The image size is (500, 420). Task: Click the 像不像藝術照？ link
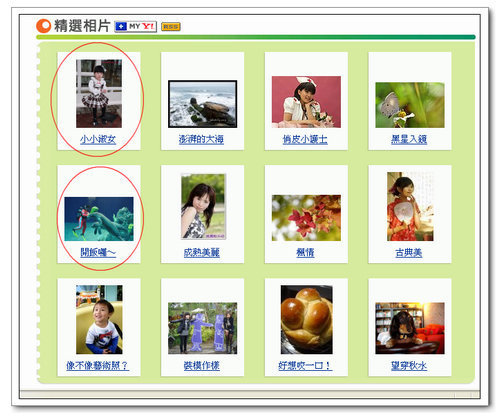pos(97,366)
